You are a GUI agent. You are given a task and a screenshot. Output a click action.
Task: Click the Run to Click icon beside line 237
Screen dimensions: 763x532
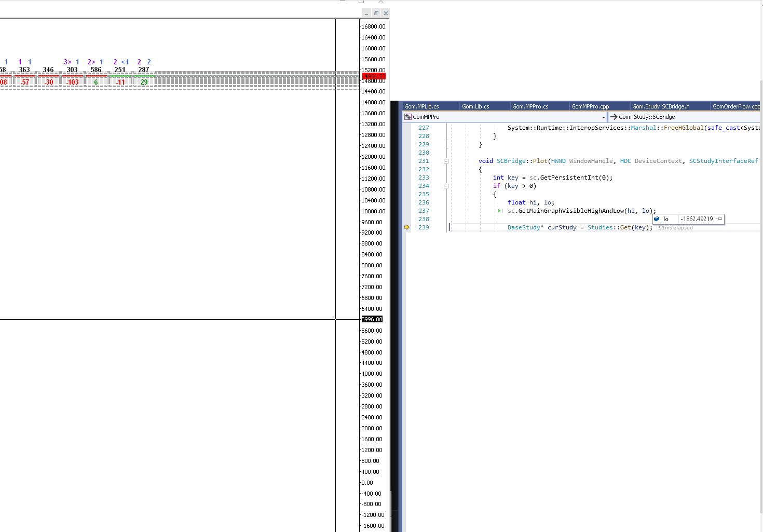click(500, 211)
